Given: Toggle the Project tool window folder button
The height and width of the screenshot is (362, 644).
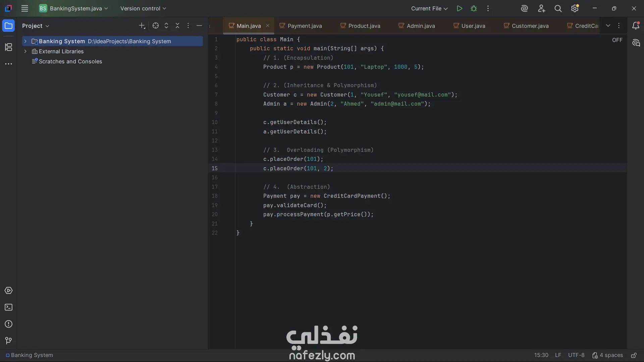Looking at the screenshot, I should coord(9,26).
